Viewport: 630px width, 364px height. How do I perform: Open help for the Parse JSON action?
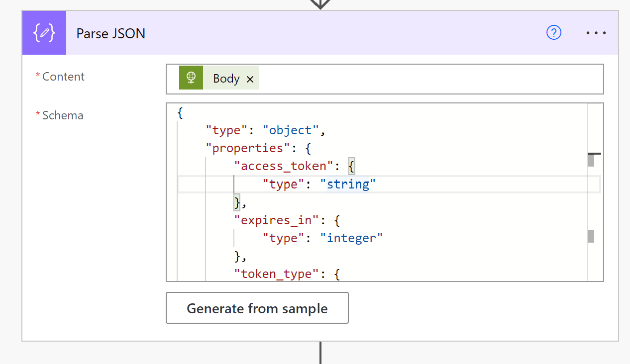554,33
